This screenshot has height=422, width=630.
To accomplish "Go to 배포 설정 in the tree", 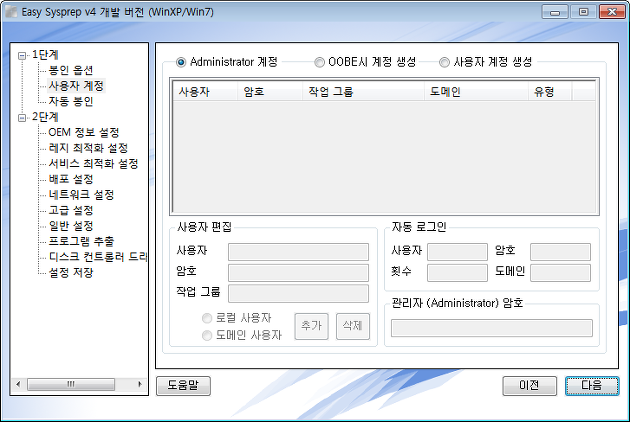I will 71,179.
